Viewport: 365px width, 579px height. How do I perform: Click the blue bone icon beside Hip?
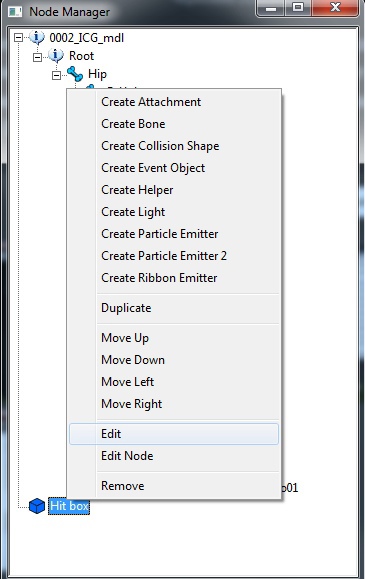pyautogui.click(x=75, y=74)
